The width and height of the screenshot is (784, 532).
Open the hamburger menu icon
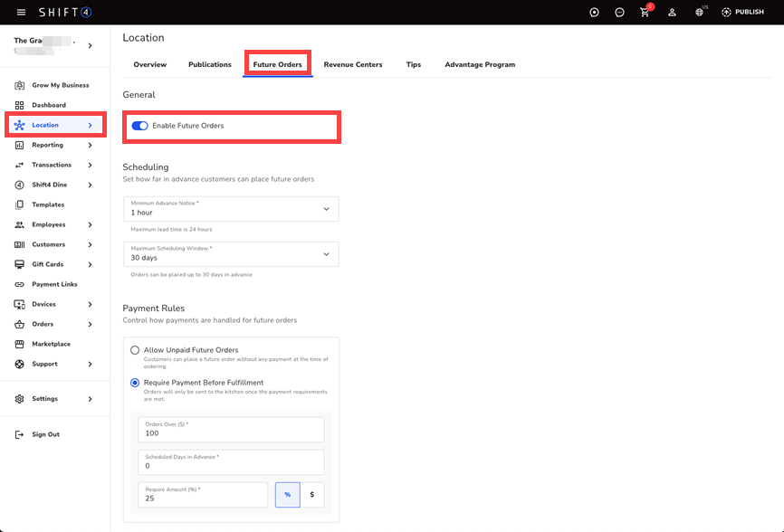coord(21,12)
